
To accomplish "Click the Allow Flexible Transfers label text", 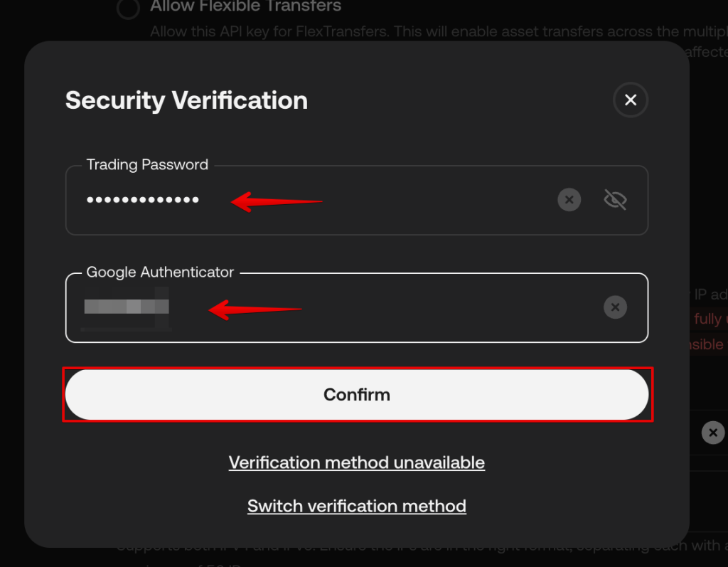I will pyautogui.click(x=246, y=7).
